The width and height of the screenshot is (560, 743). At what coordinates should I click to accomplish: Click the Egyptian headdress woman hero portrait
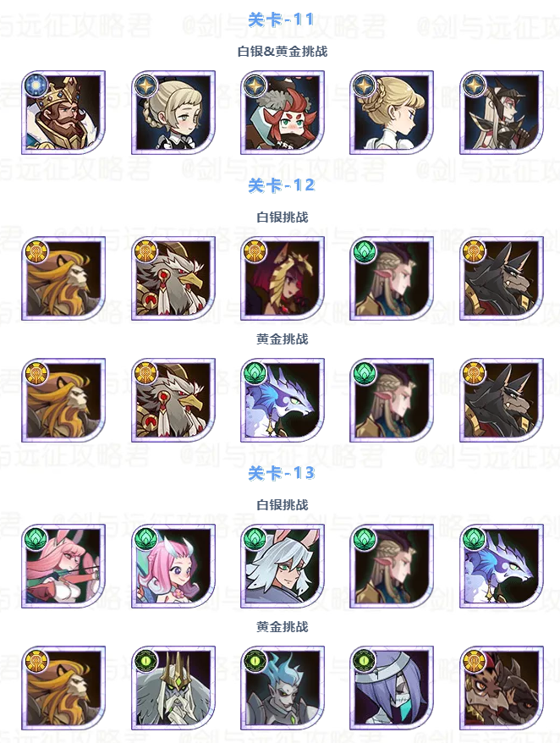tap(283, 278)
